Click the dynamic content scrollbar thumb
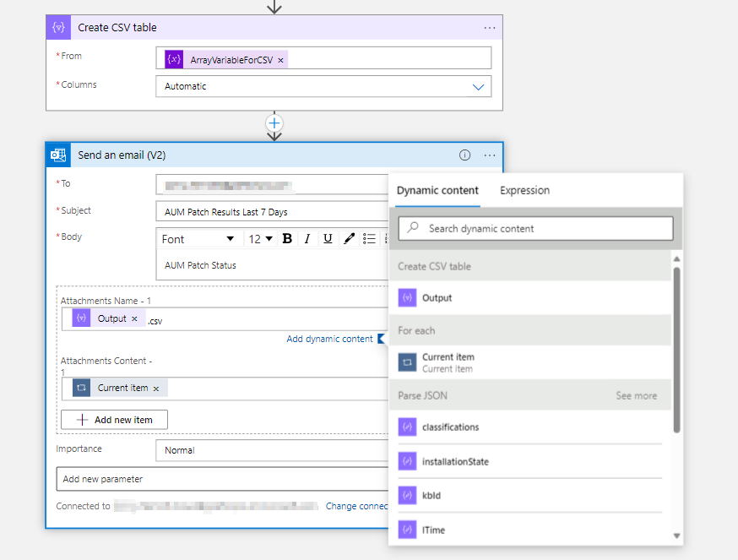 tap(677, 350)
